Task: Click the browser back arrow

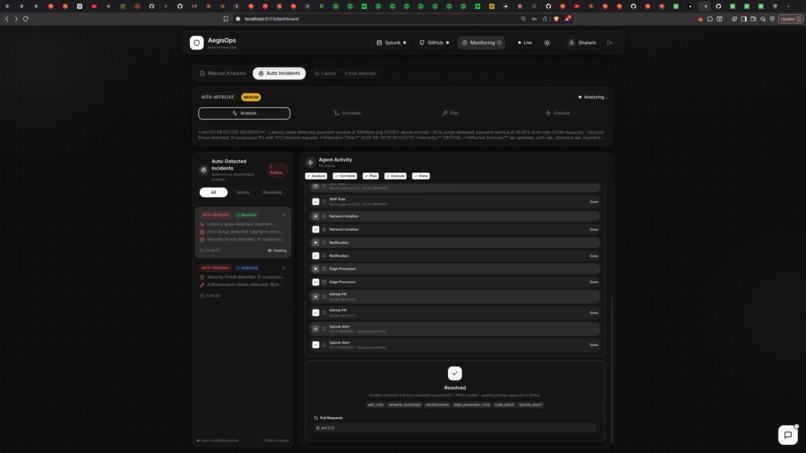Action: pyautogui.click(x=7, y=19)
